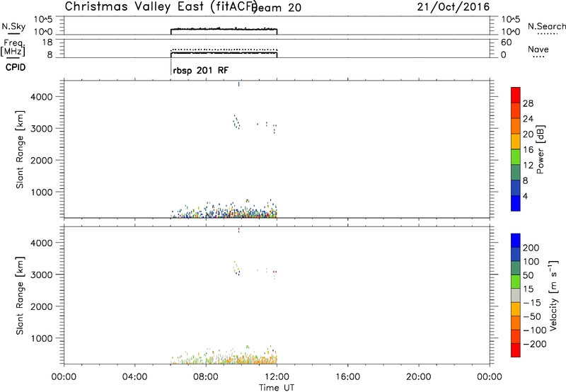Image resolution: width=566 pixels, height=392 pixels.
Task: Click the "N.Sky" legend label
Action: click(13, 26)
